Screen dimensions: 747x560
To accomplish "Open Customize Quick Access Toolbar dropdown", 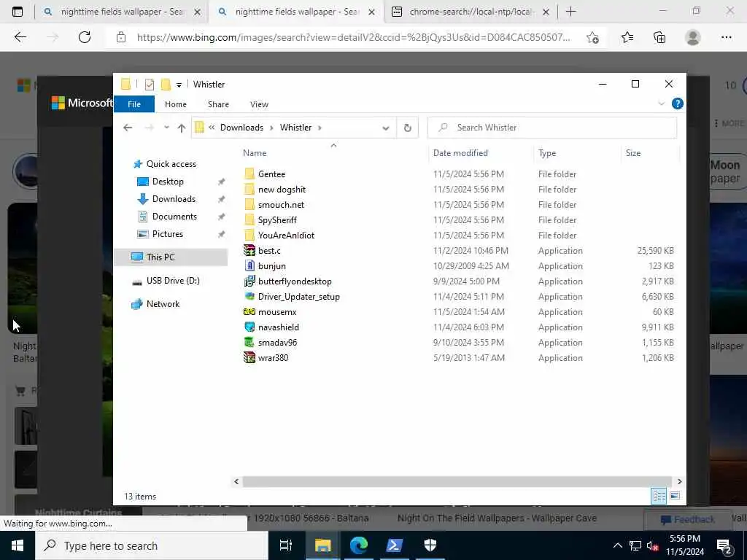I will pos(179,85).
